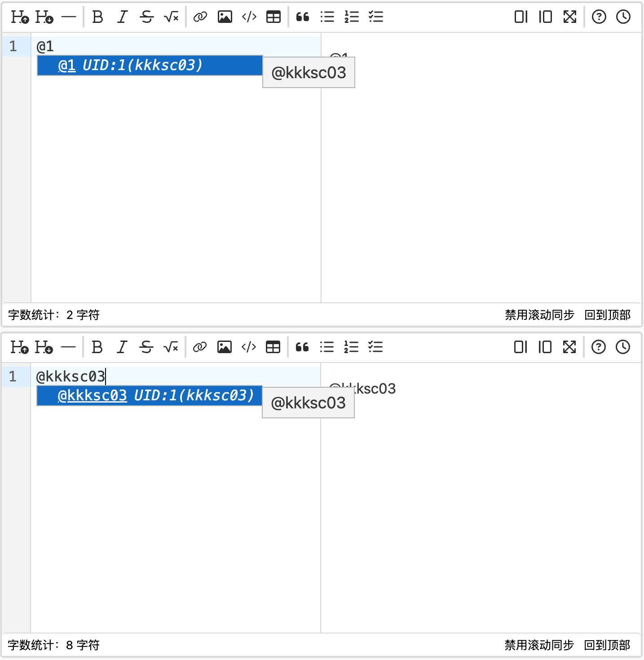Toggle bold in top editor toolbar

coord(97,17)
